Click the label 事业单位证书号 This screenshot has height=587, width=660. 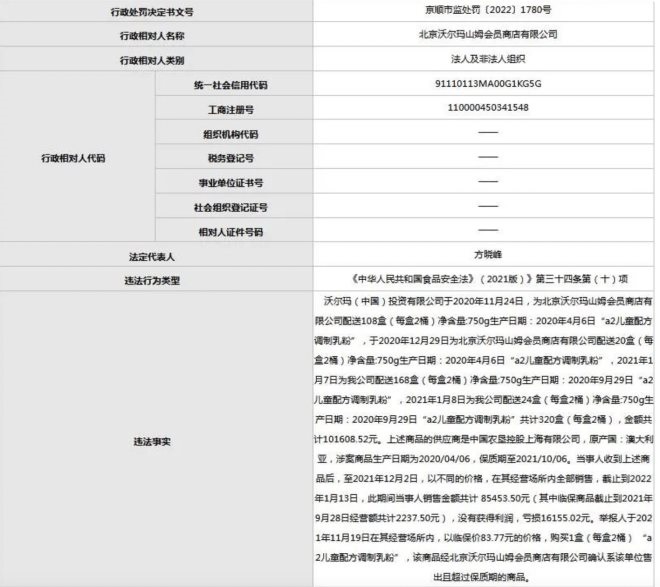[x=231, y=183]
